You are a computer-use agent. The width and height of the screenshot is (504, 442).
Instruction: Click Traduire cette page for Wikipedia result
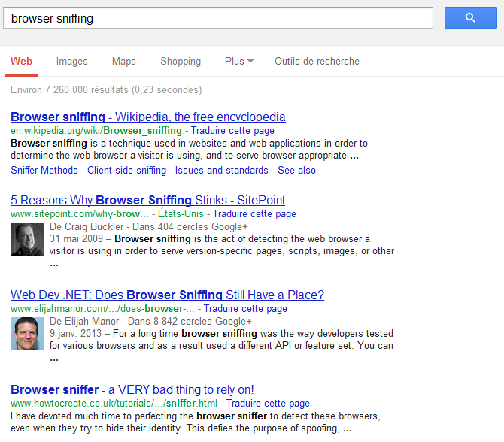click(232, 130)
